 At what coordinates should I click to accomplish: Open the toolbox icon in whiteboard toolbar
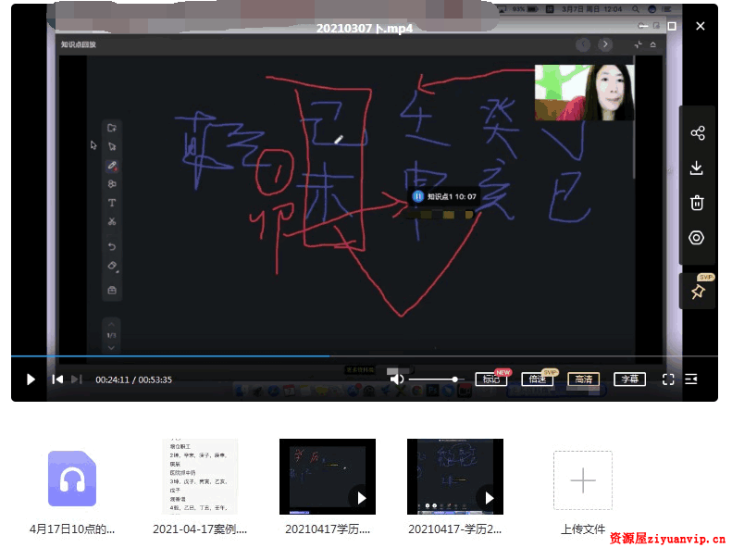click(x=112, y=290)
